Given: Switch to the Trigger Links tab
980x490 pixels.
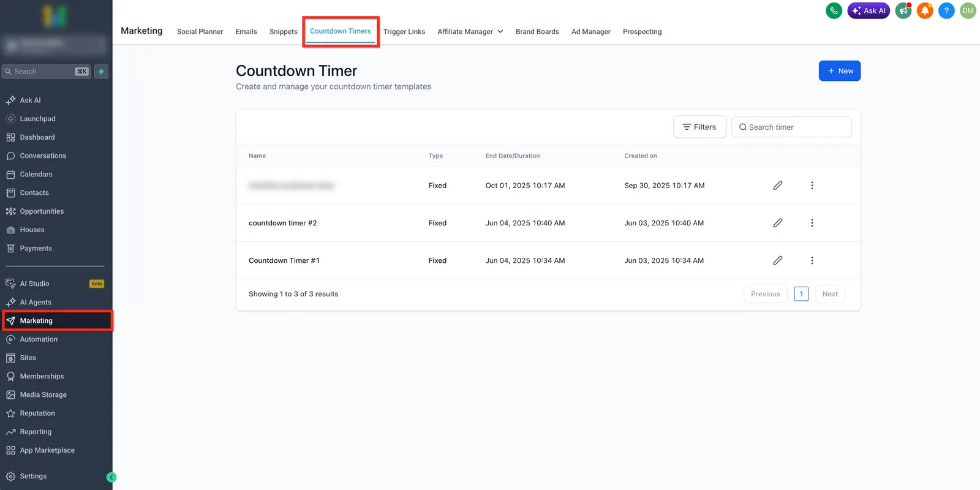Looking at the screenshot, I should [x=404, y=32].
